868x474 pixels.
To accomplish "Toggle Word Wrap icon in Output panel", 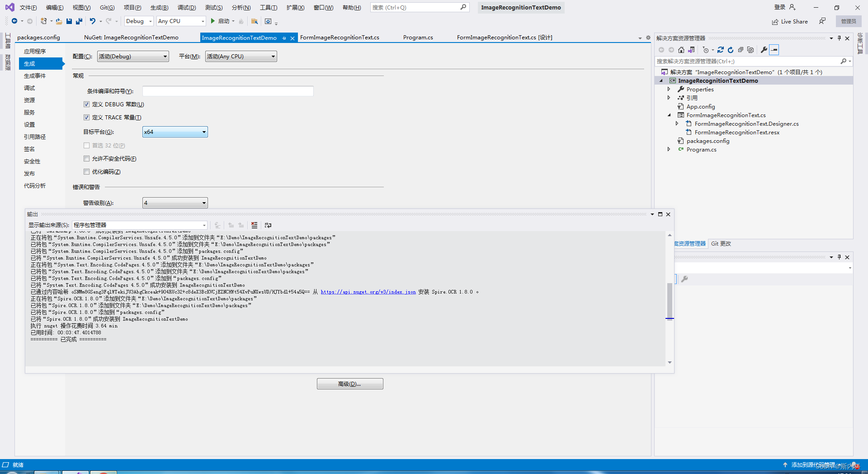I will [x=268, y=225].
